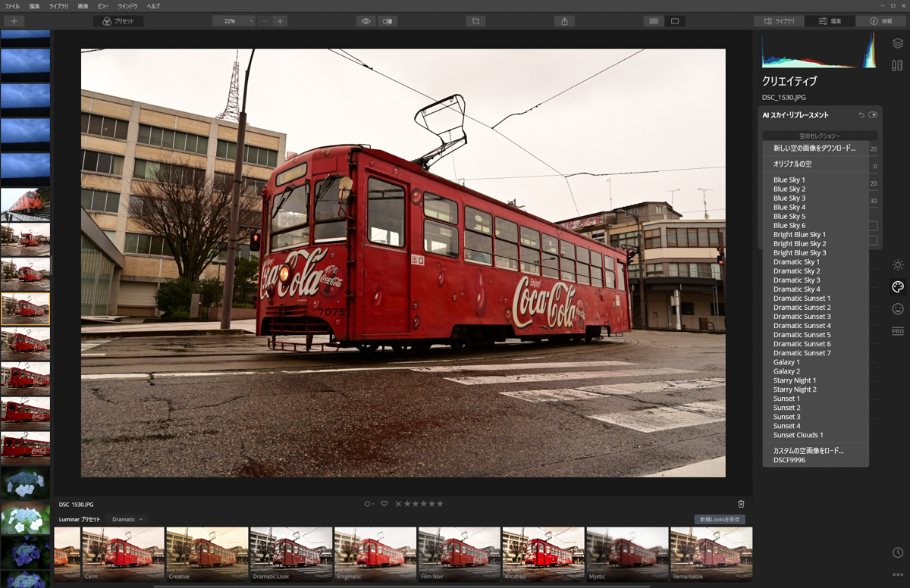Open ライブラリ menu in menu bar

(x=58, y=6)
